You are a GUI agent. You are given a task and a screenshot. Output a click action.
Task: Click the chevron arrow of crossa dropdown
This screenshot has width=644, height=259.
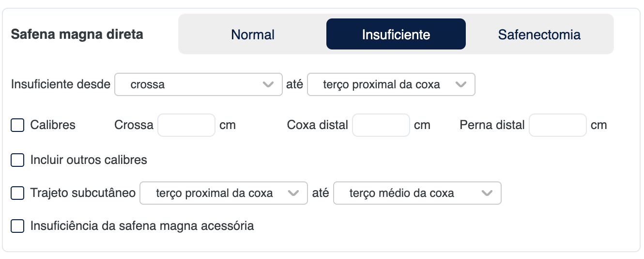268,84
